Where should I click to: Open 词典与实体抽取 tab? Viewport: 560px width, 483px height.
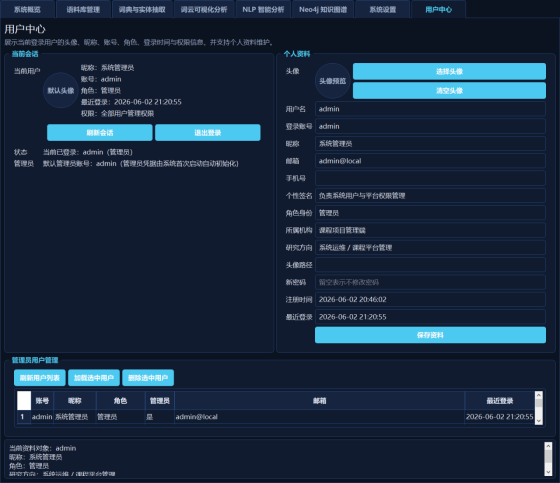coord(142,9)
